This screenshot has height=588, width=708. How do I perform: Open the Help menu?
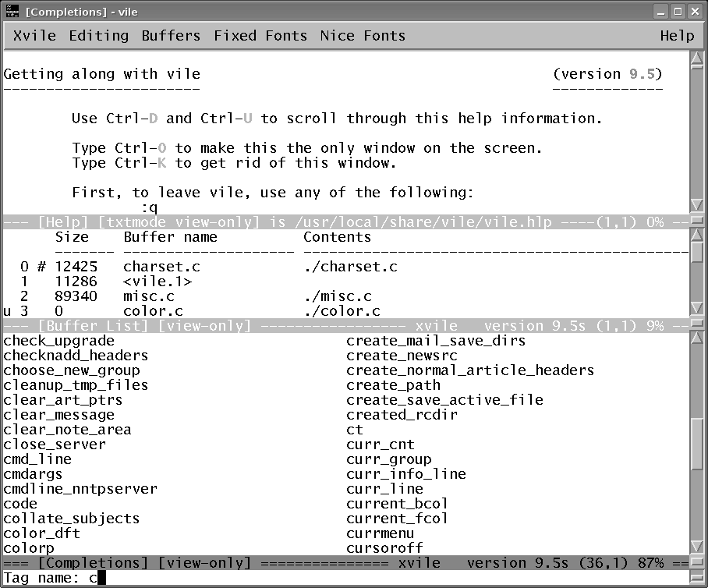click(676, 36)
